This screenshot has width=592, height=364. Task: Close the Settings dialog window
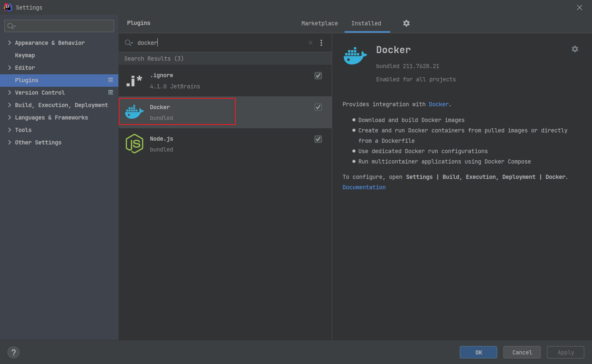click(x=580, y=7)
